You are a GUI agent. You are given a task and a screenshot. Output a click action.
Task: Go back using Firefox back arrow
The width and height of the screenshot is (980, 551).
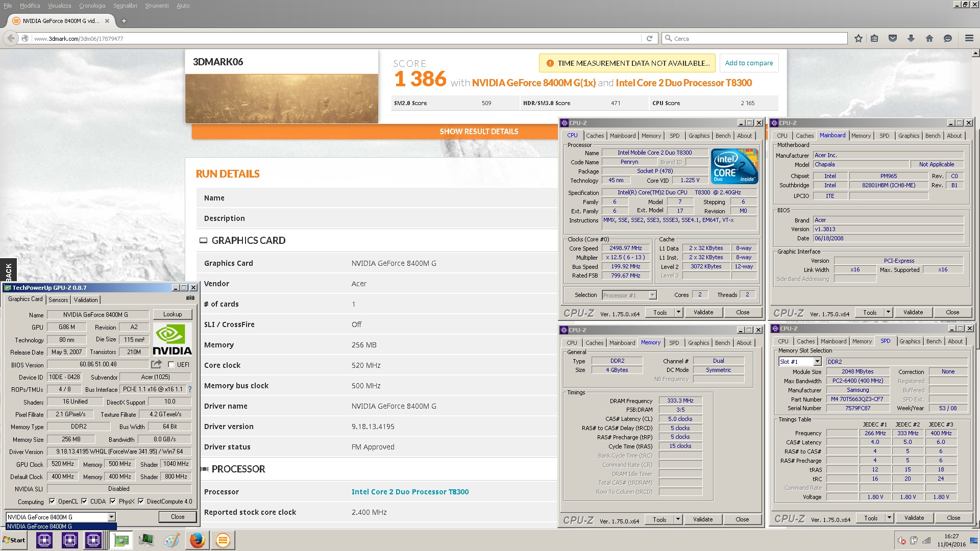tap(11, 38)
